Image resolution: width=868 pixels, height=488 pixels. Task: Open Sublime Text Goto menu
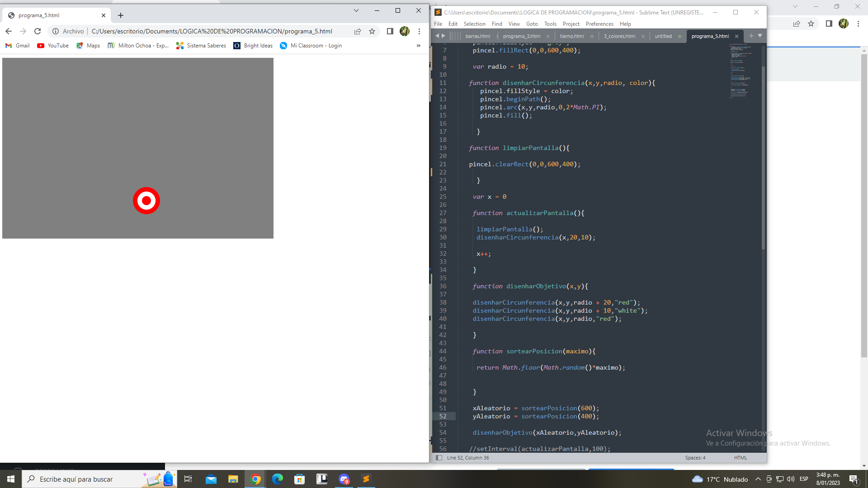(x=532, y=24)
